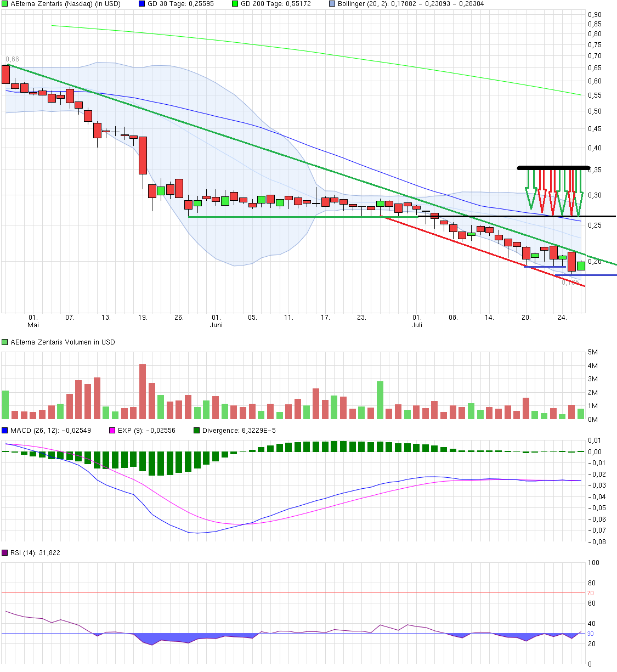Click the 0M volume axis label
The width and height of the screenshot is (617, 672).
click(593, 420)
